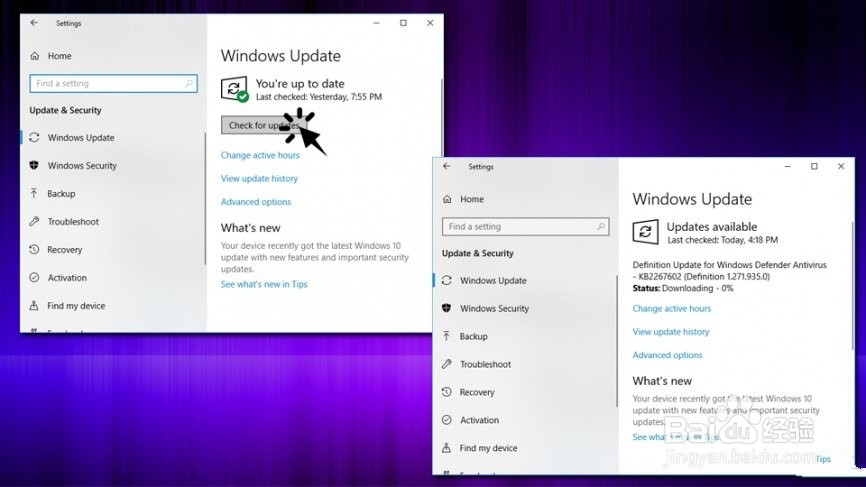Open Advanced options in right window
This screenshot has height=487, width=866.
[x=667, y=355]
